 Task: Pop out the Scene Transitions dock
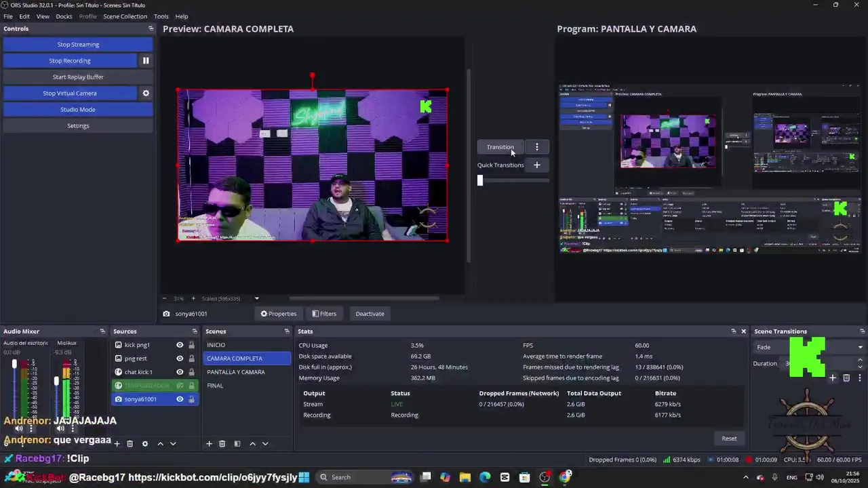862,331
